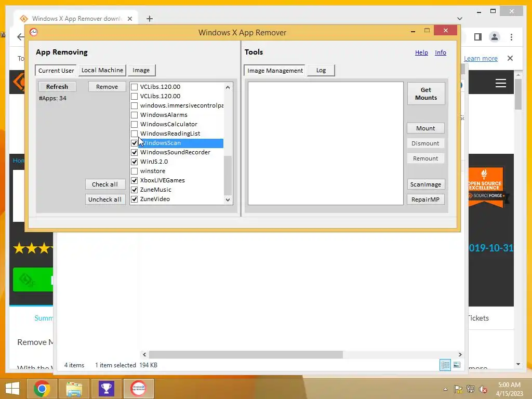Open the Info link
Image resolution: width=532 pixels, height=399 pixels.
tap(441, 52)
